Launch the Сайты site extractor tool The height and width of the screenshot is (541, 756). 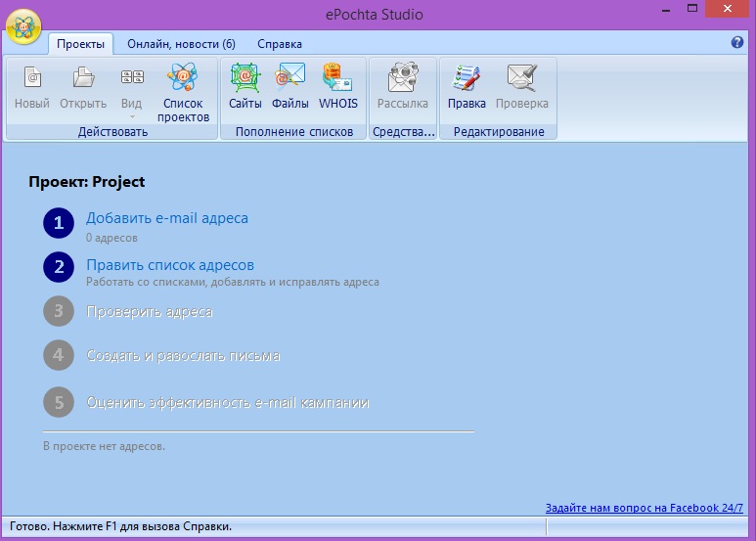[245, 87]
